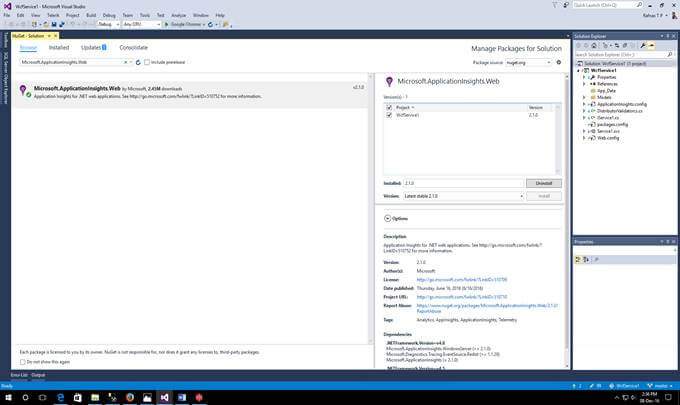
Task: Toggle the Do not show this again checkbox
Action: point(23,362)
